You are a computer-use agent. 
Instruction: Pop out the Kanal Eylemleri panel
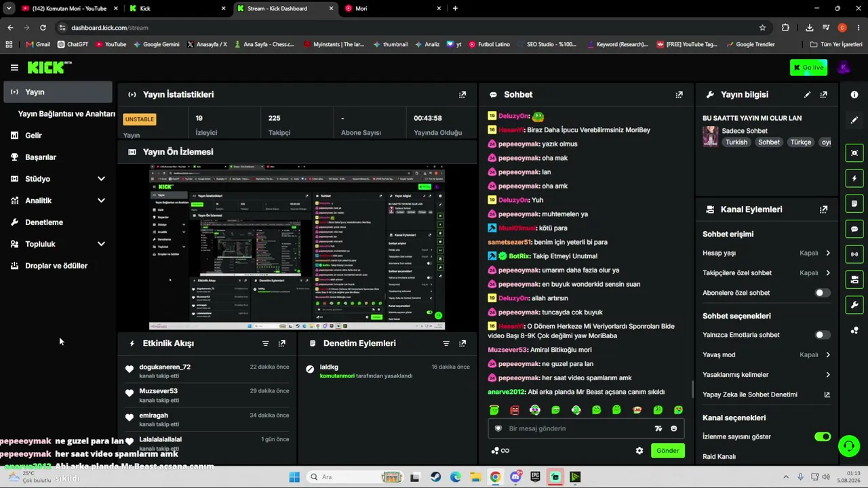click(x=824, y=210)
